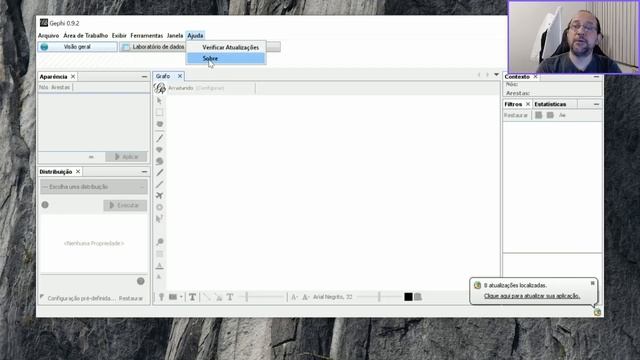Toggle show node labels T icon
This screenshot has width=640, height=360.
[192, 297]
